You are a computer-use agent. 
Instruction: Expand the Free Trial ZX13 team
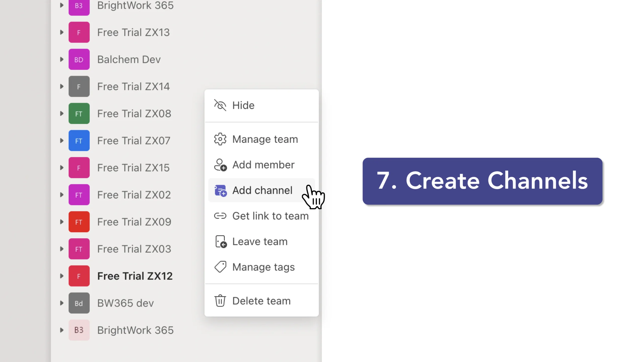coord(62,32)
